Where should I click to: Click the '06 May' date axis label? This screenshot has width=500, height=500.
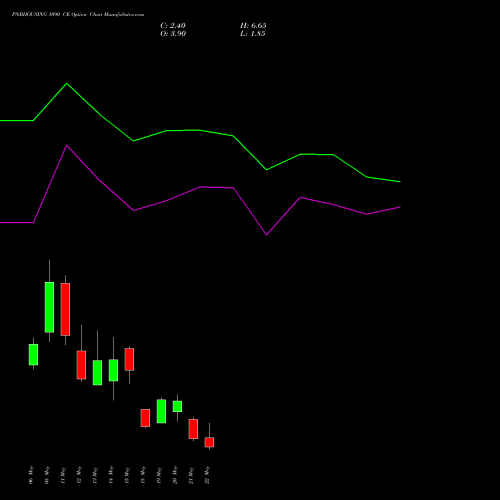click(31, 475)
